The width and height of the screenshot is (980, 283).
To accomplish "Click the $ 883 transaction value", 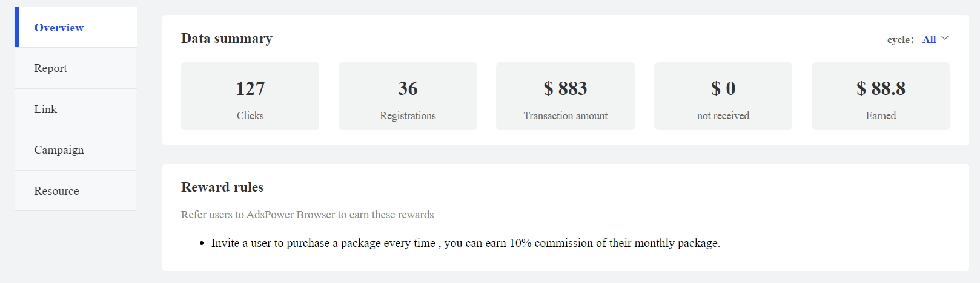I will tap(565, 89).
